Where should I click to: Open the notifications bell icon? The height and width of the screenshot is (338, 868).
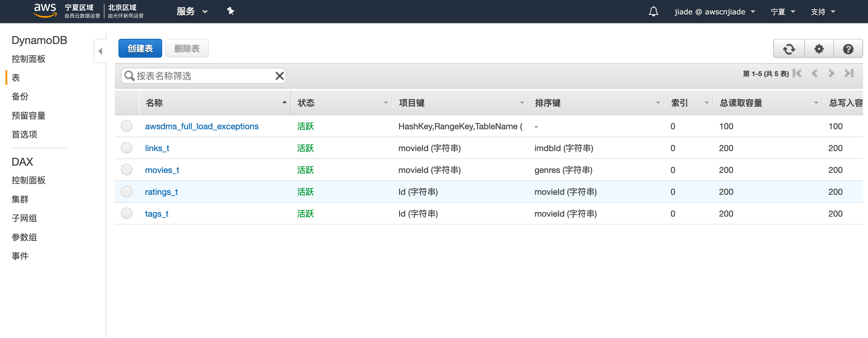[653, 12]
